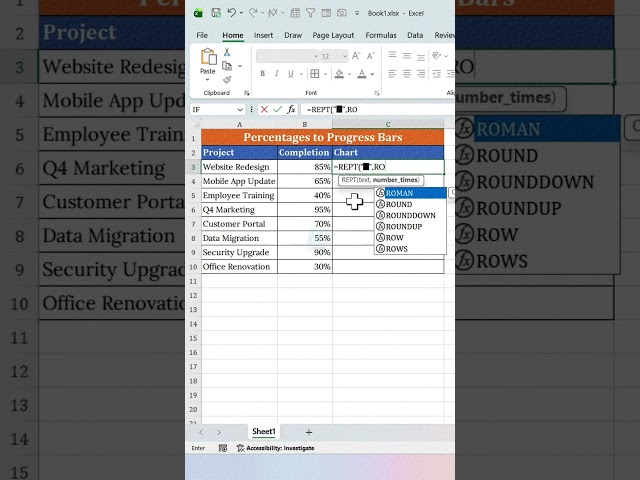The width and height of the screenshot is (640, 480).
Task: Select ROMAN in the function autocomplete list
Action: pyautogui.click(x=410, y=193)
